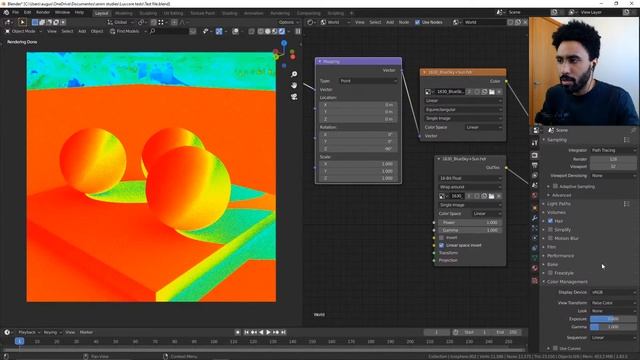Play the animation forward
Viewport: 640px width, 360px height.
268,332
